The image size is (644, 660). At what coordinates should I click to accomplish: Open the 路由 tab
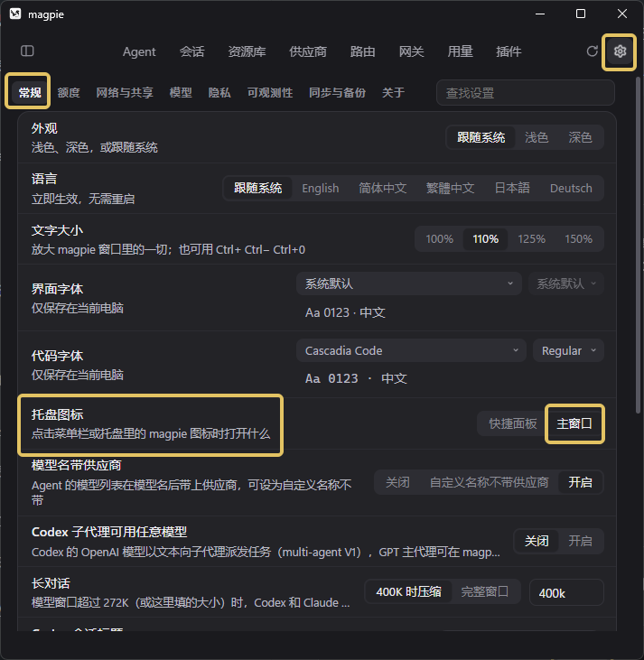pyautogui.click(x=362, y=51)
